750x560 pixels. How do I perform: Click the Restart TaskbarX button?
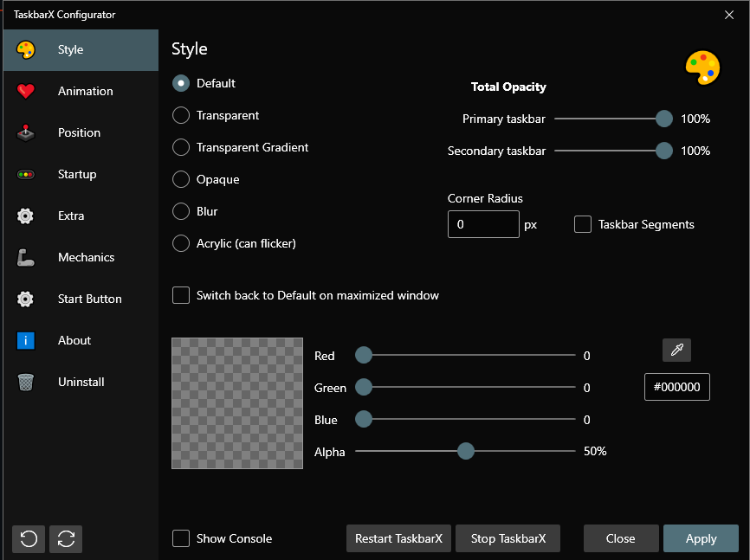coord(398,538)
